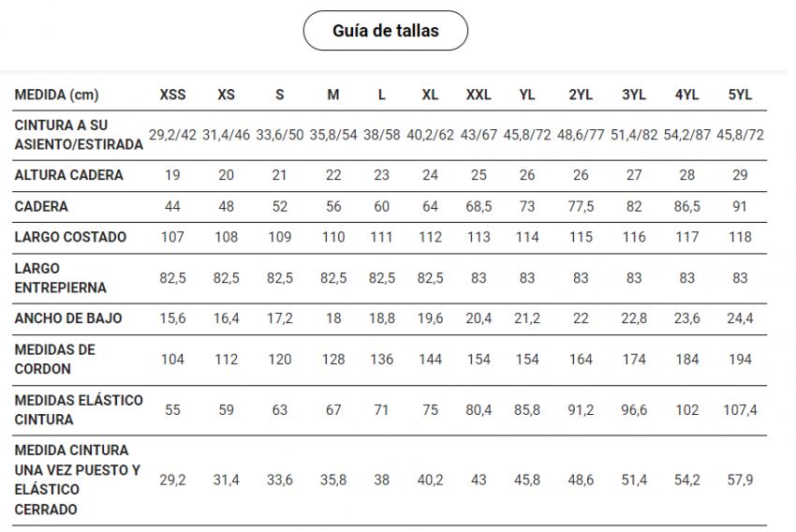
Task: Select the XSS size column header
Action: point(172,95)
